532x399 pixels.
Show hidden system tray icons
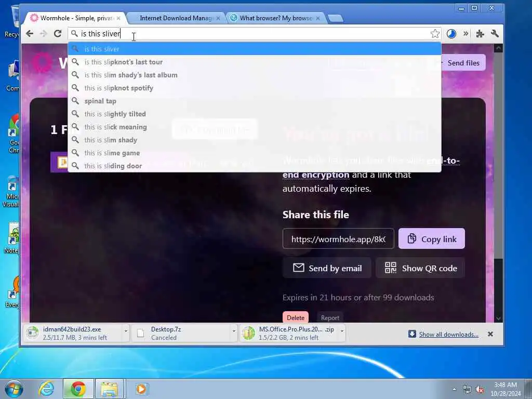(454, 390)
